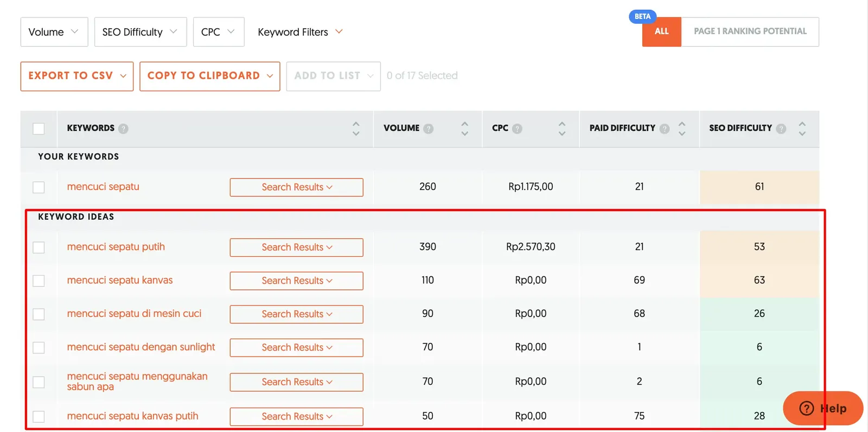Sort by the Paid Difficulty column arrows
This screenshot has height=432, width=868.
pos(682,129)
